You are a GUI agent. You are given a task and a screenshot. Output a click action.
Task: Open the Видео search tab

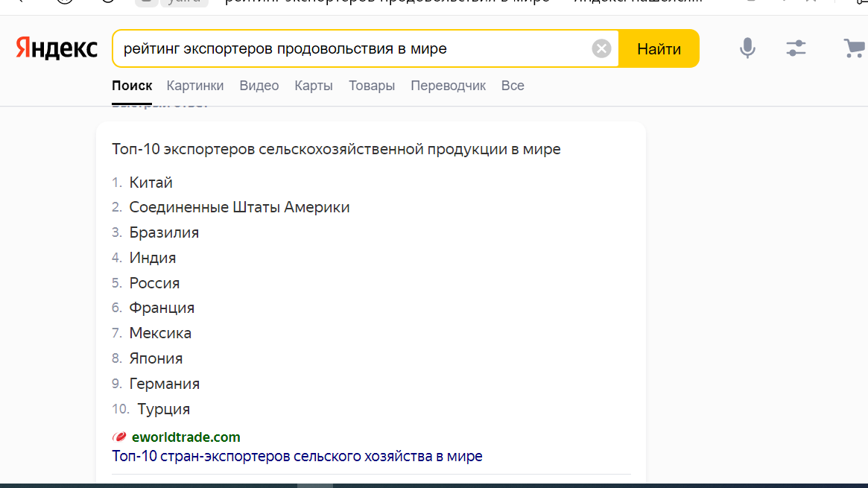coord(259,86)
